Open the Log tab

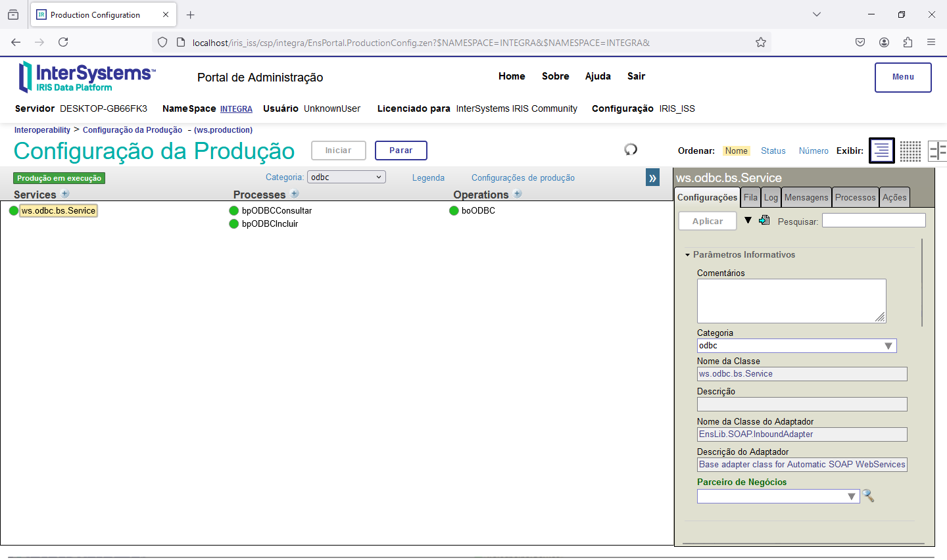771,198
